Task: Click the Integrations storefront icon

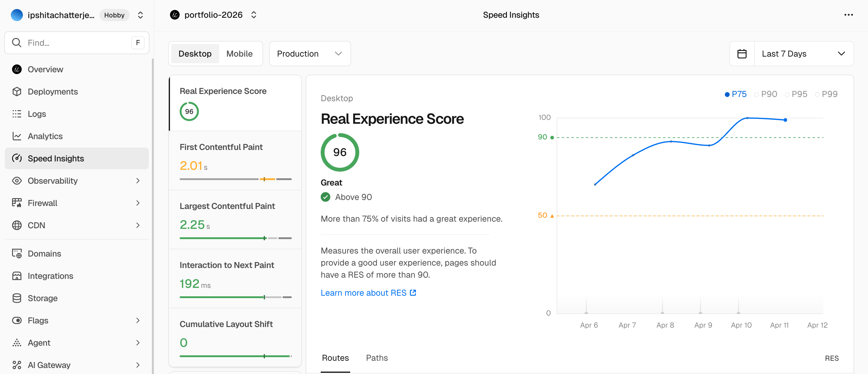Action: 17,276
